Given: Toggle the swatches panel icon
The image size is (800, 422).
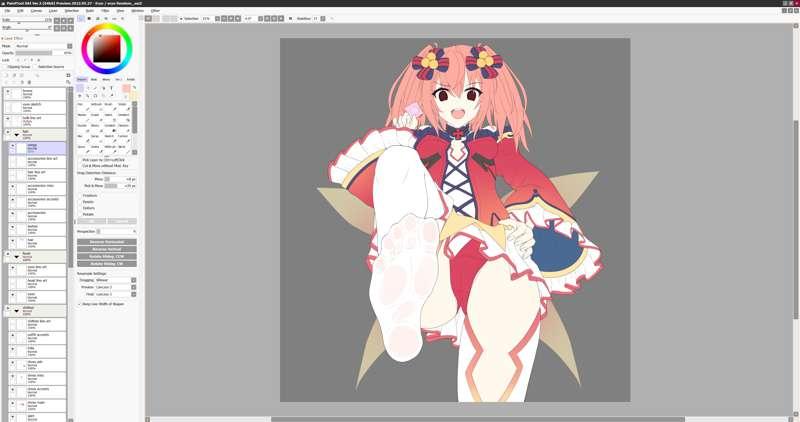Looking at the screenshot, I should tap(114, 18).
